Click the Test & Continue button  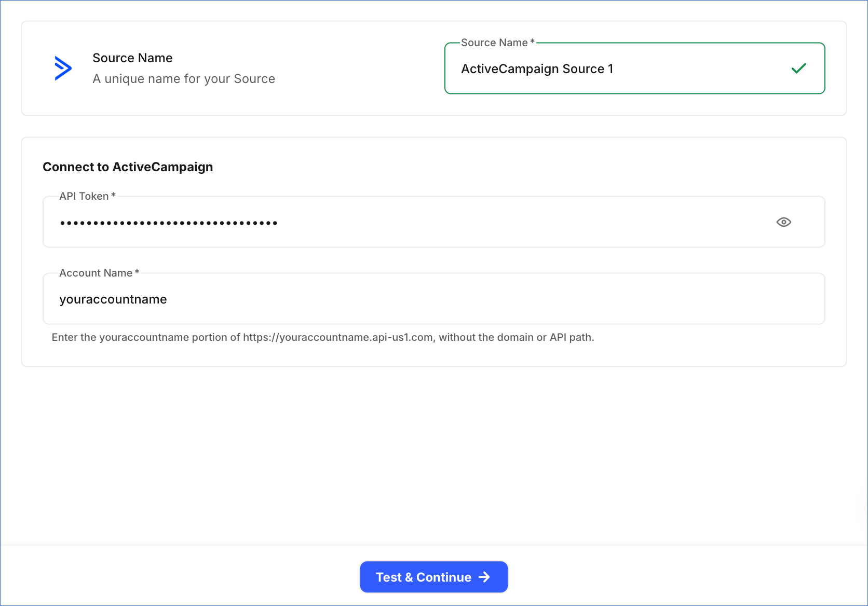coord(433,577)
